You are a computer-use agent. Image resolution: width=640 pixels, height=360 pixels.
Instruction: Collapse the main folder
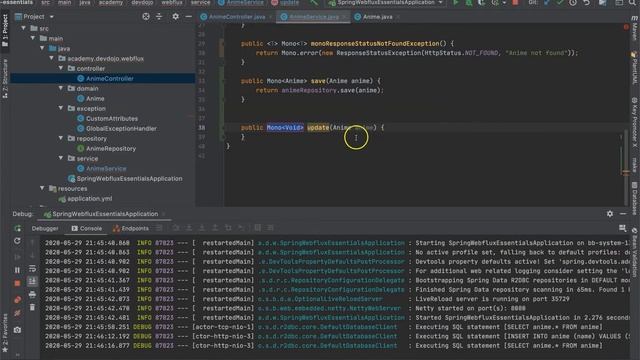[33, 38]
